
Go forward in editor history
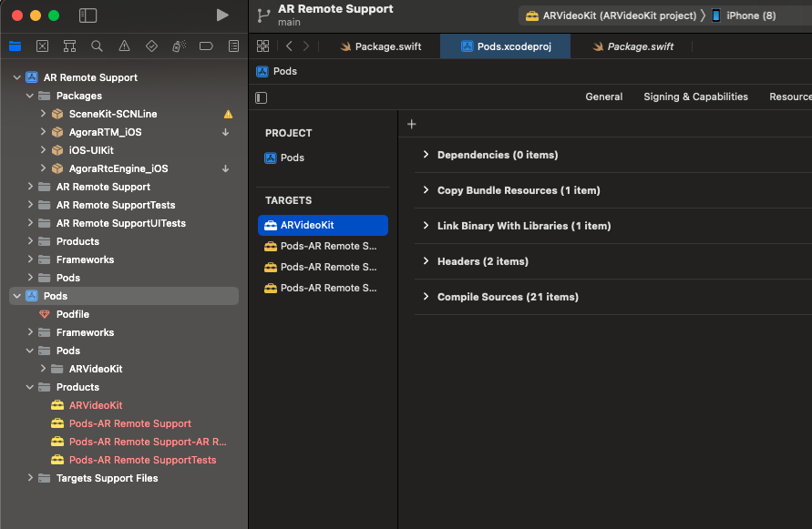306,46
